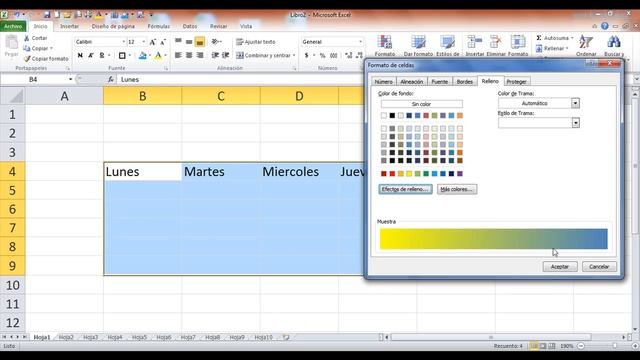The height and width of the screenshot is (360, 640).
Task: Click the cell borders icon
Action: [122, 55]
